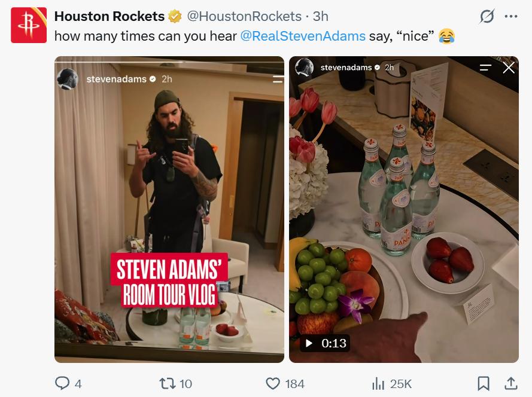This screenshot has height=397, width=532.
Task: Click the share upload arrow icon
Action: point(511,383)
